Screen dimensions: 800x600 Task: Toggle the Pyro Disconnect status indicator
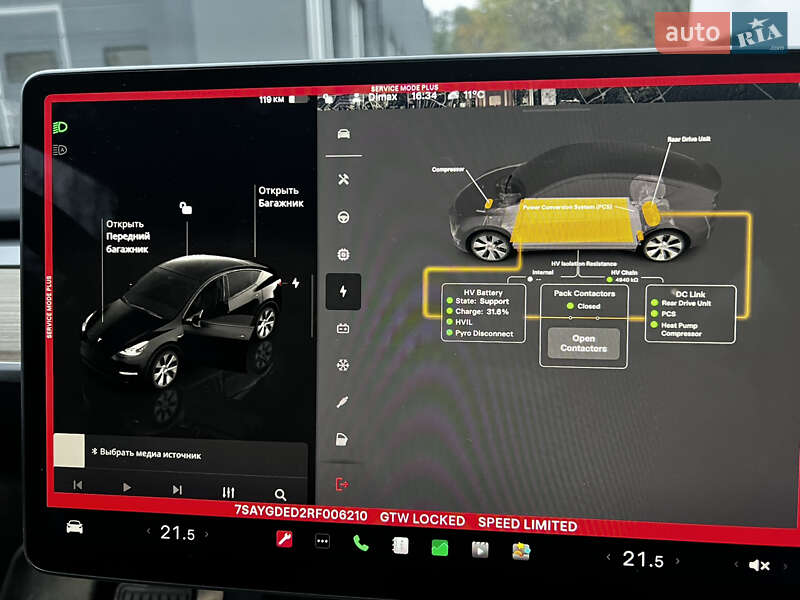click(x=484, y=335)
